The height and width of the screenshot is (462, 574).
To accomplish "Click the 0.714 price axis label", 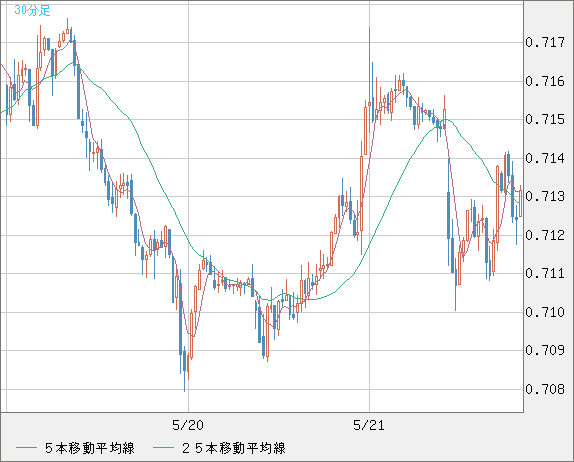I will (545, 159).
